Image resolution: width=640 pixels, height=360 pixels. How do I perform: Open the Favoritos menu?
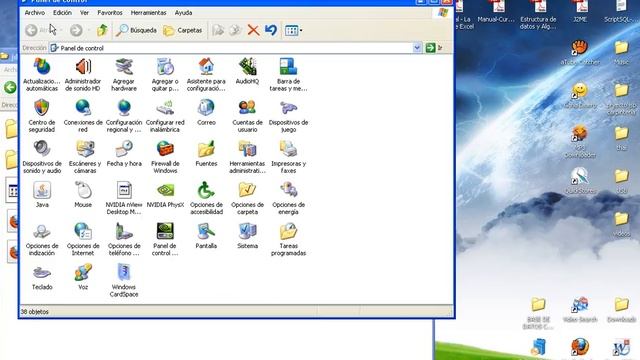[x=110, y=13]
